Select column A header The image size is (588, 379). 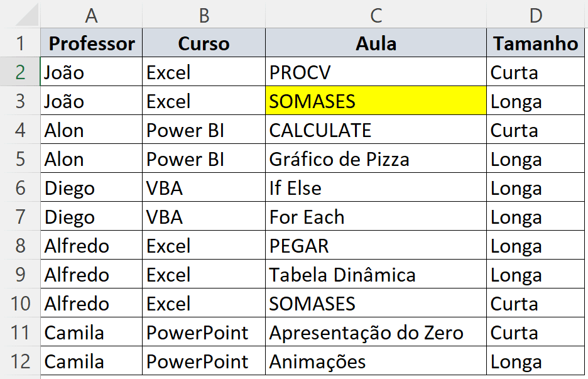pyautogui.click(x=91, y=15)
